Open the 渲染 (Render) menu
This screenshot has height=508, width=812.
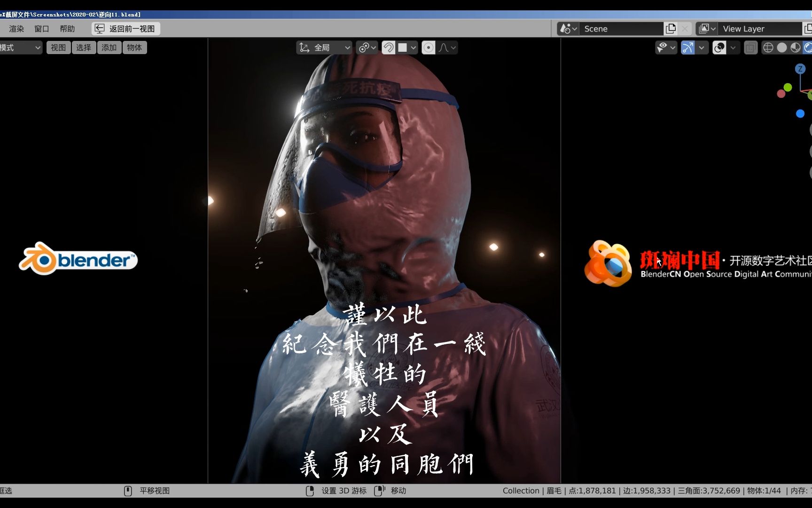pyautogui.click(x=16, y=29)
